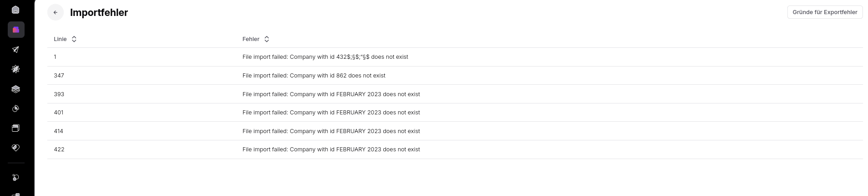Select the row for line 393

[x=455, y=94]
